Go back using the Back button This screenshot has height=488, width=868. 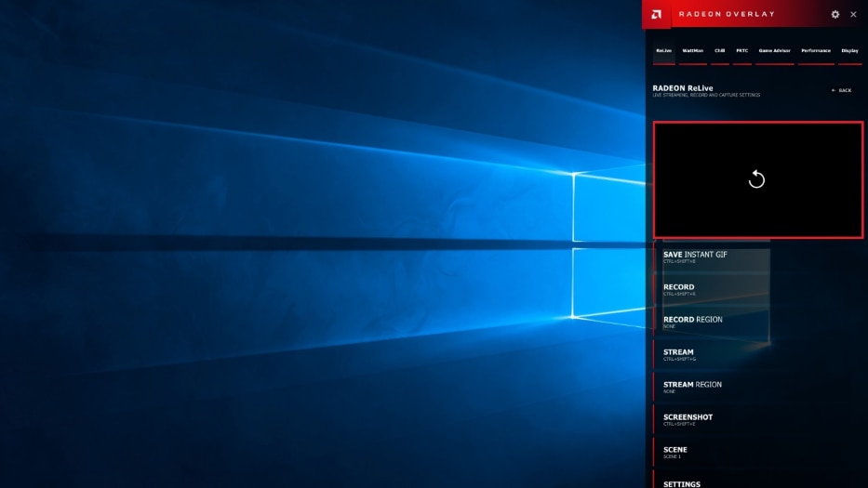click(841, 90)
